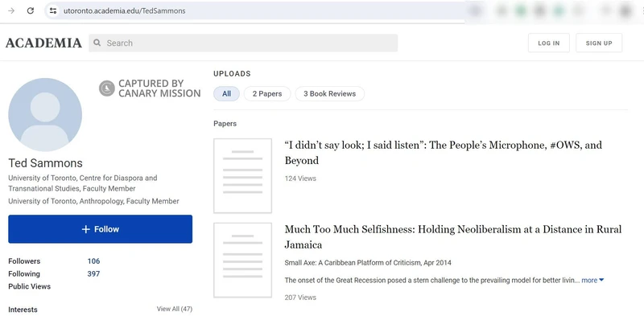Click Ted Sammons profile avatar
Viewport: 644px width, 316px height.
pos(45,115)
